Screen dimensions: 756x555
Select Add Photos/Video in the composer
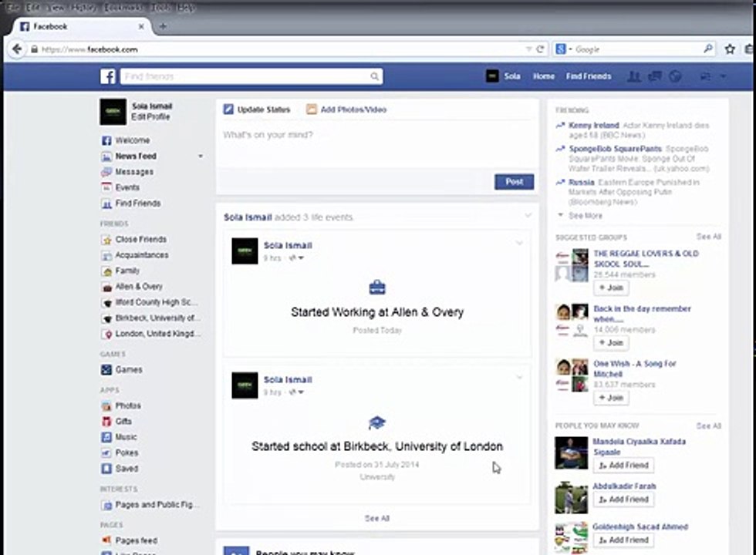(346, 109)
